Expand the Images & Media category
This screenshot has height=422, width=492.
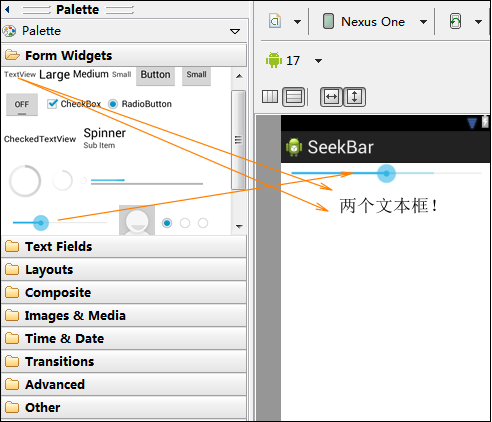click(x=124, y=316)
